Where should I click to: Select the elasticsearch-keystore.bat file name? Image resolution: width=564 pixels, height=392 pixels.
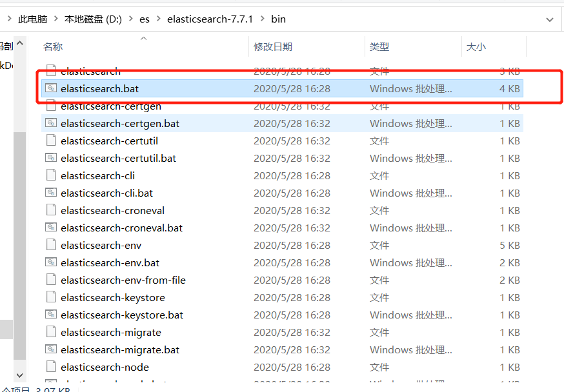click(x=122, y=315)
